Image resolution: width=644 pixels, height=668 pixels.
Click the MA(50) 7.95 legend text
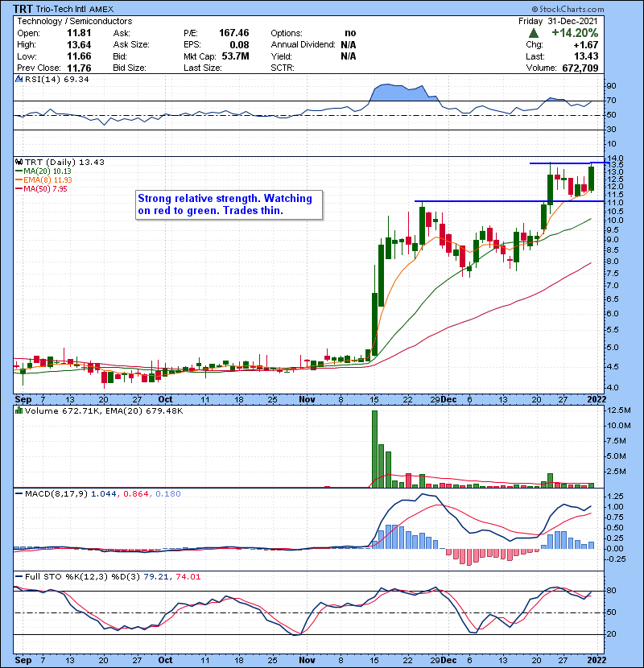click(45, 189)
